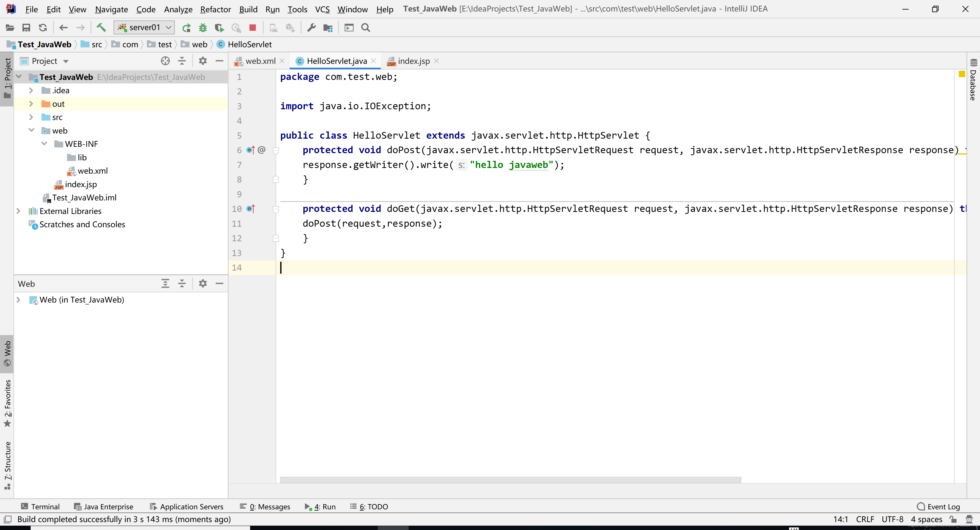Expand Web (in Test_JavaWeb) node
Image resolution: width=980 pixels, height=530 pixels.
[x=18, y=300]
